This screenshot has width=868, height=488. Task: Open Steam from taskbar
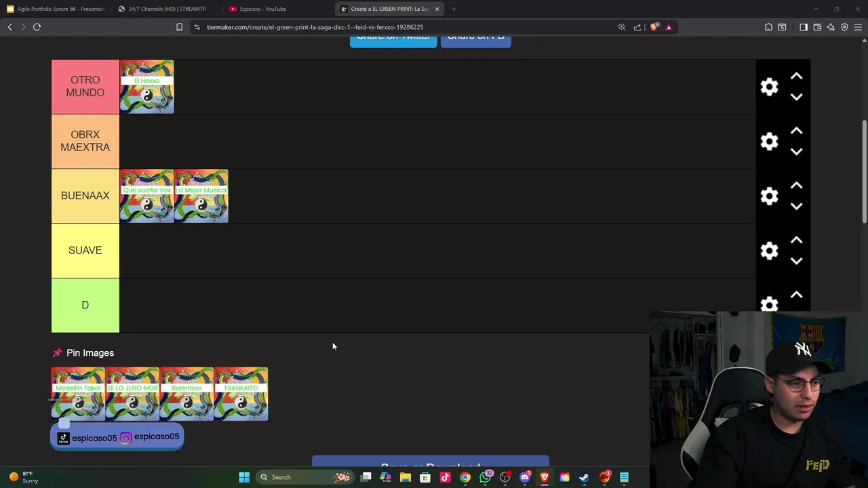point(584,477)
